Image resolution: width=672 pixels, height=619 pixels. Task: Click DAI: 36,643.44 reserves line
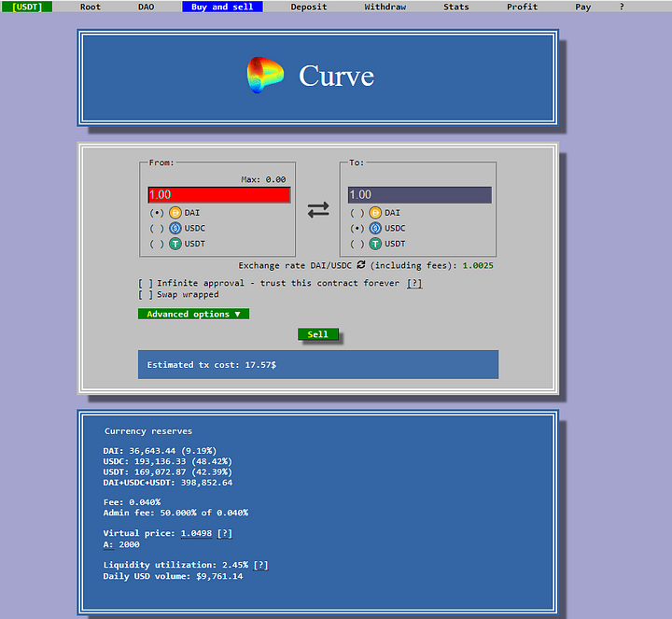(x=160, y=451)
